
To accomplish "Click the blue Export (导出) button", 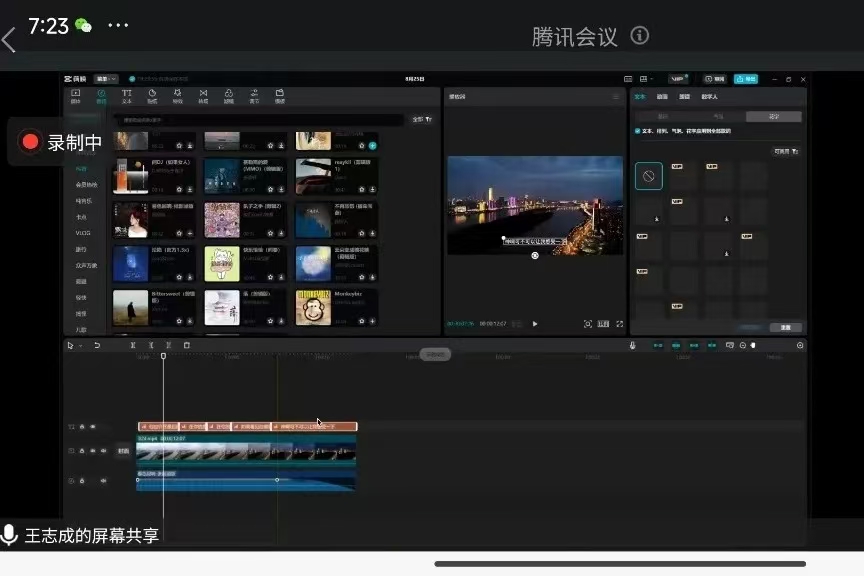I will [x=746, y=79].
